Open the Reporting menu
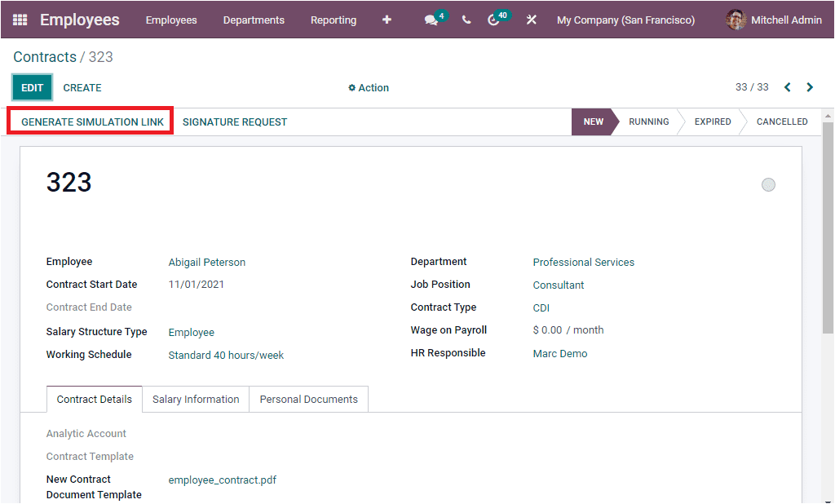The image size is (835, 504). (334, 20)
